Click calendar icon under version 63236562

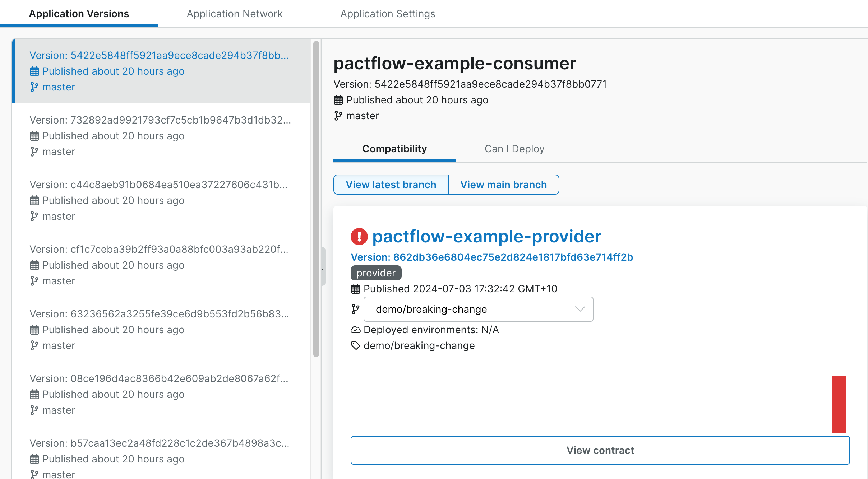[x=34, y=330]
